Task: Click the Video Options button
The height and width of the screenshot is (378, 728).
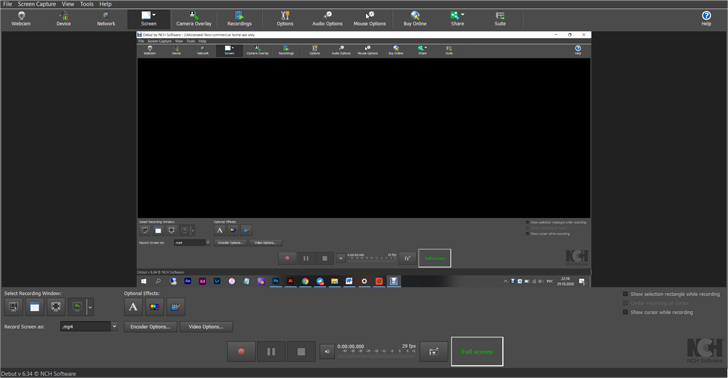Action: [206, 327]
